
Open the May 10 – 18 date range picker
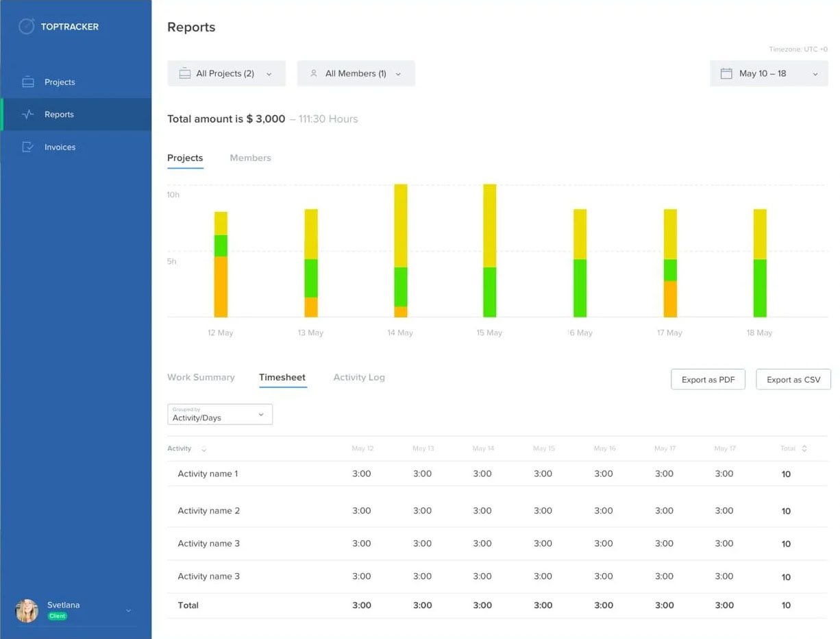(769, 73)
